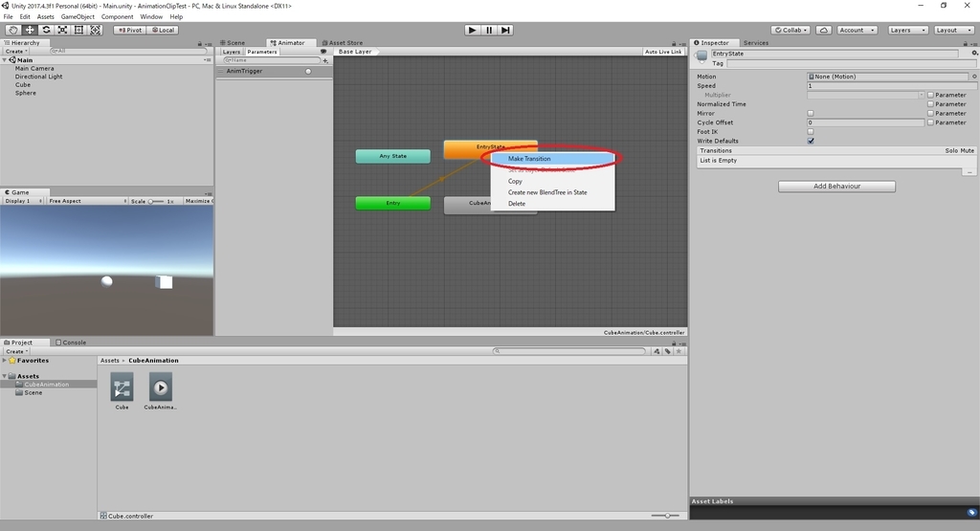Check the Mirror checkbox
980x531 pixels.
click(x=811, y=114)
